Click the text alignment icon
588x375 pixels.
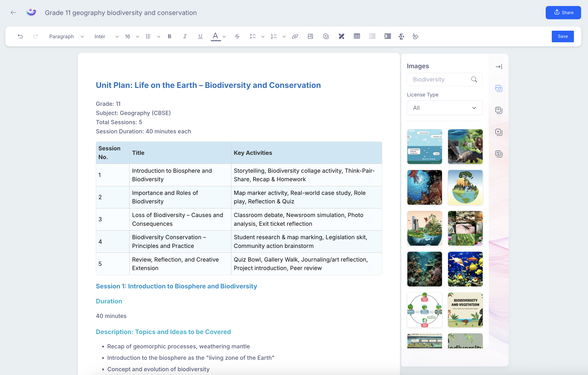click(148, 36)
